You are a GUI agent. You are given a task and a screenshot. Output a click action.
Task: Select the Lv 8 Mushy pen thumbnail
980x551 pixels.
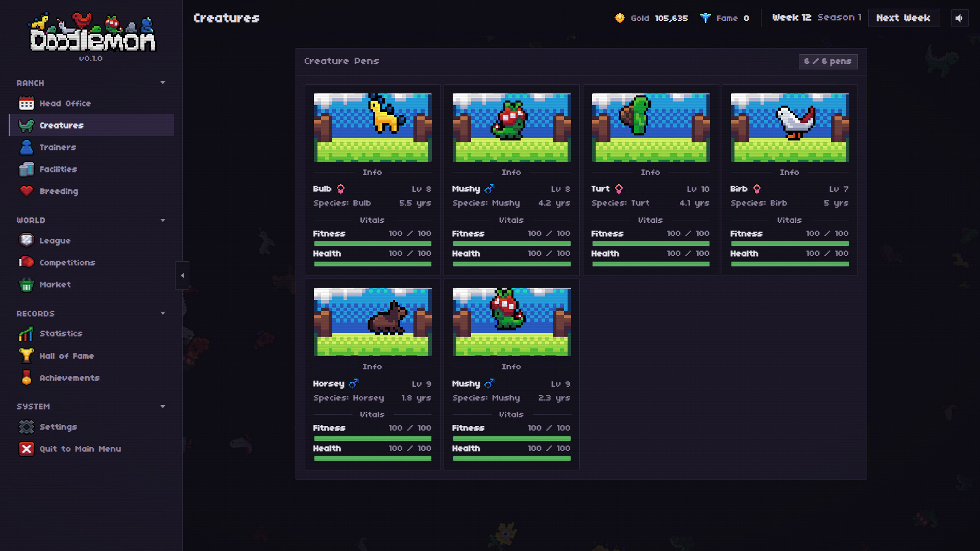(x=511, y=128)
